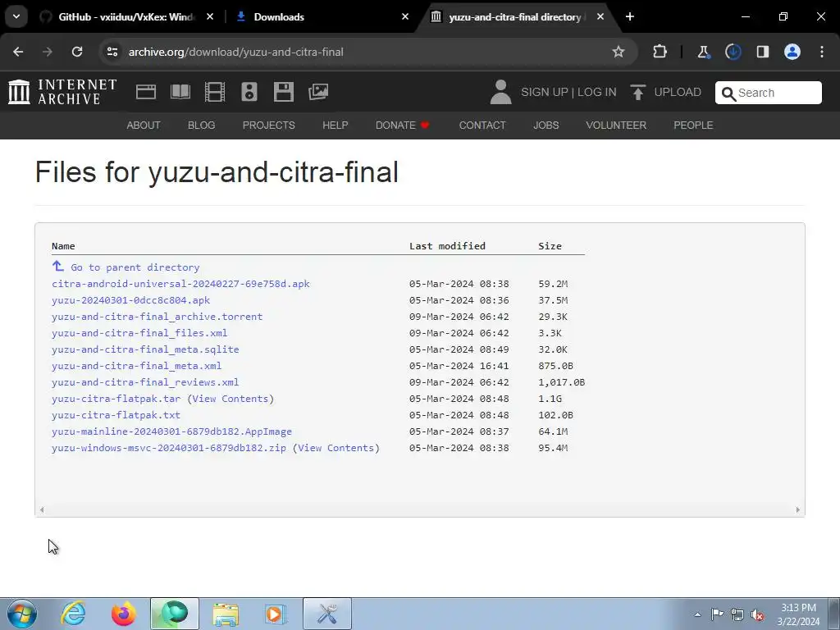The height and width of the screenshot is (630, 840).
Task: Go to parent directory link
Action: [x=135, y=267]
